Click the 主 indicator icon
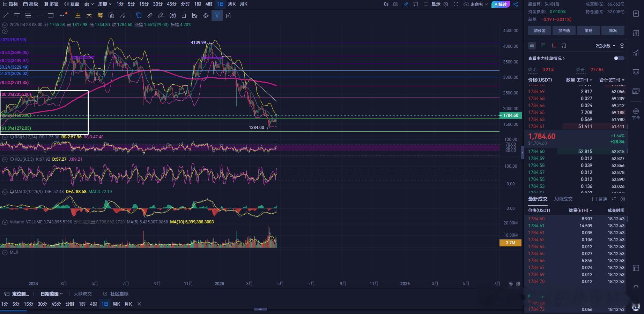The image size is (644, 314). [x=78, y=15]
